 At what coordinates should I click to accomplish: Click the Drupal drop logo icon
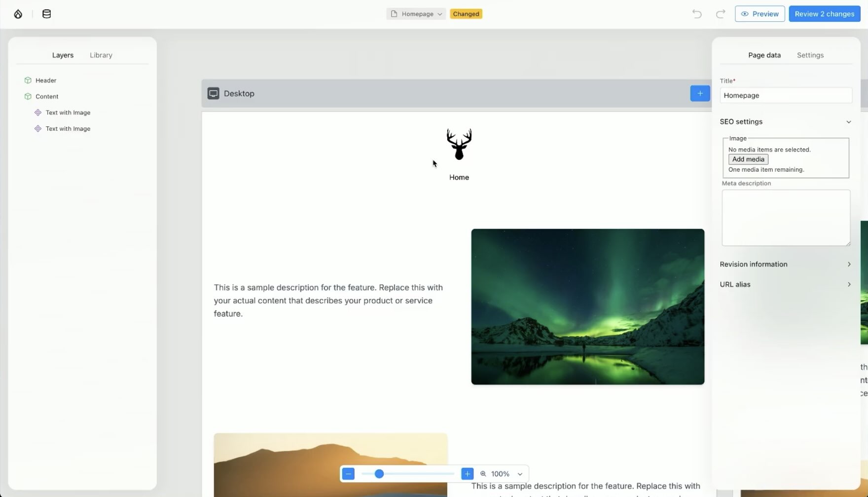[18, 14]
